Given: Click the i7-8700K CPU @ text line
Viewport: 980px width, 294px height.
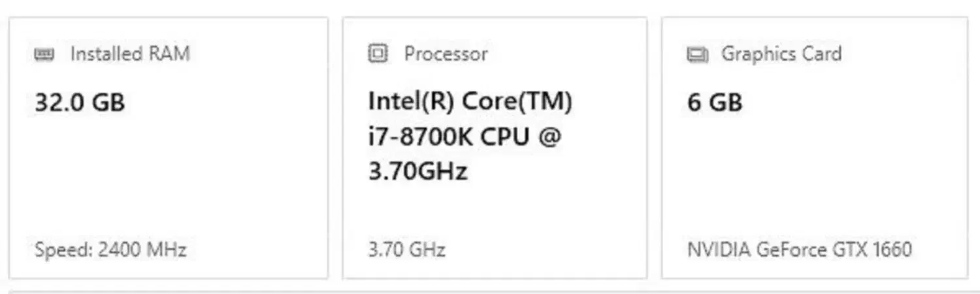Looking at the screenshot, I should (465, 137).
